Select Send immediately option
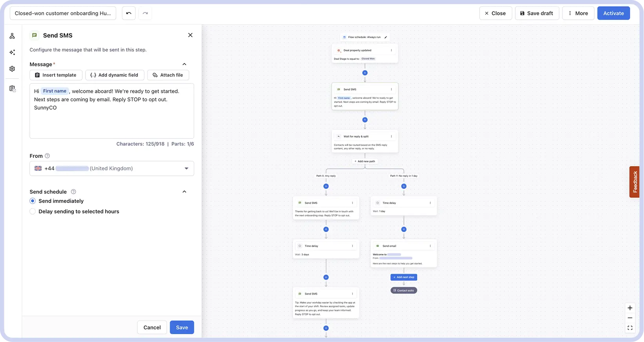Viewport: 644px width, 342px height. (33, 201)
